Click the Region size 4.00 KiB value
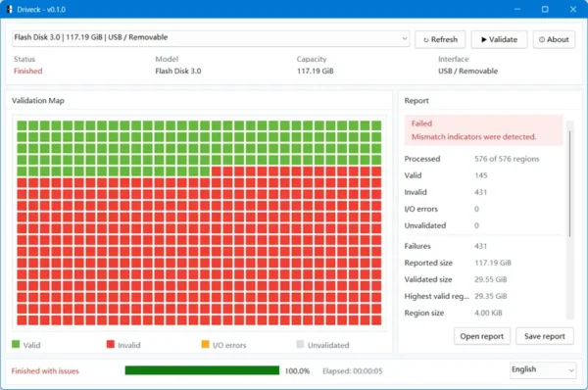Image resolution: width=588 pixels, height=390 pixels. tap(488, 313)
